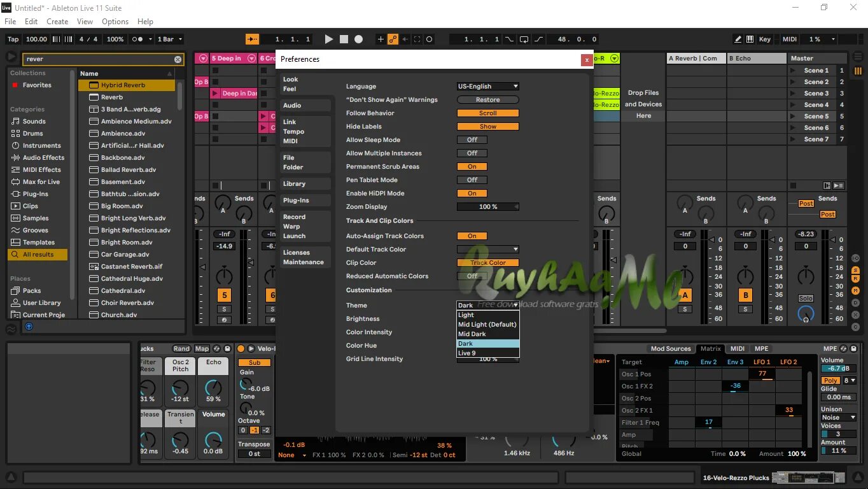868x489 pixels.
Task: Toggle the Computer MIDI Keyboard icon
Action: [751, 39]
